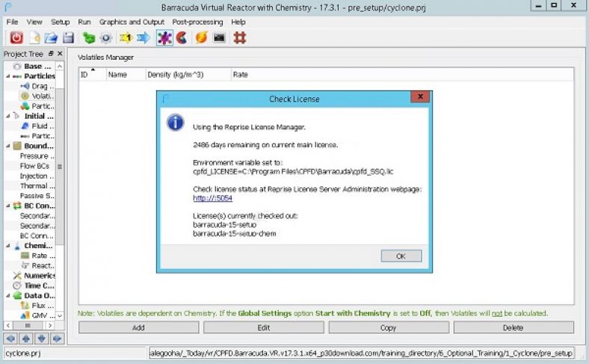Open the black terminal console icon
Screen dimensions: 589x364
click(x=219, y=37)
